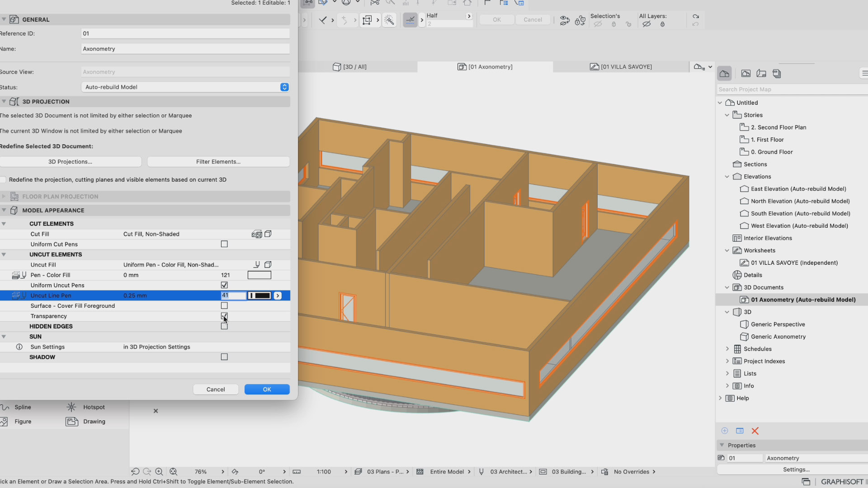The height and width of the screenshot is (488, 868).
Task: Click the Pen - Color Fill swatch
Action: 259,275
